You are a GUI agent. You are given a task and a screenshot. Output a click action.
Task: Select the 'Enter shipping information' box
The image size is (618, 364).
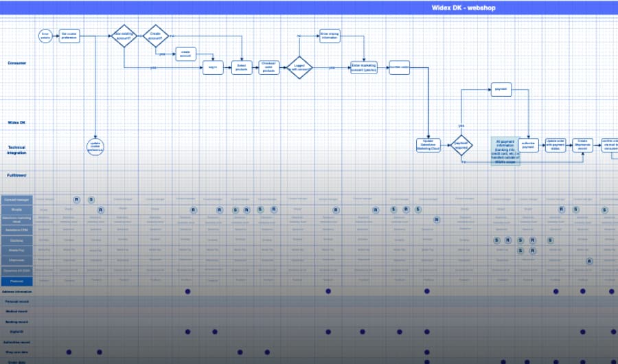[x=330, y=36]
